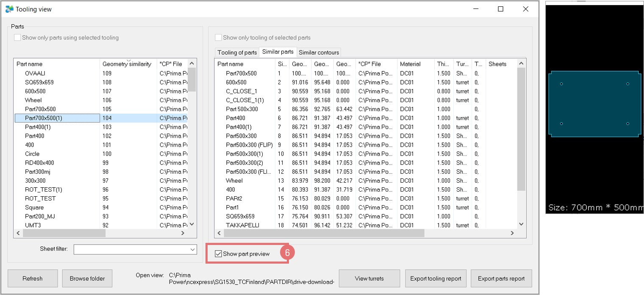The image size is (644, 295).
Task: Uncheck the Show part preview checkbox
Action: click(x=219, y=254)
